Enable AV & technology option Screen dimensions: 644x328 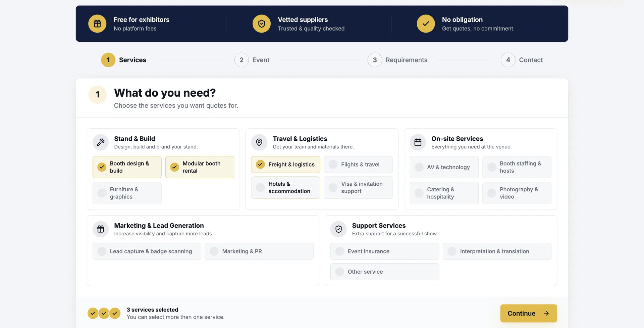[444, 167]
